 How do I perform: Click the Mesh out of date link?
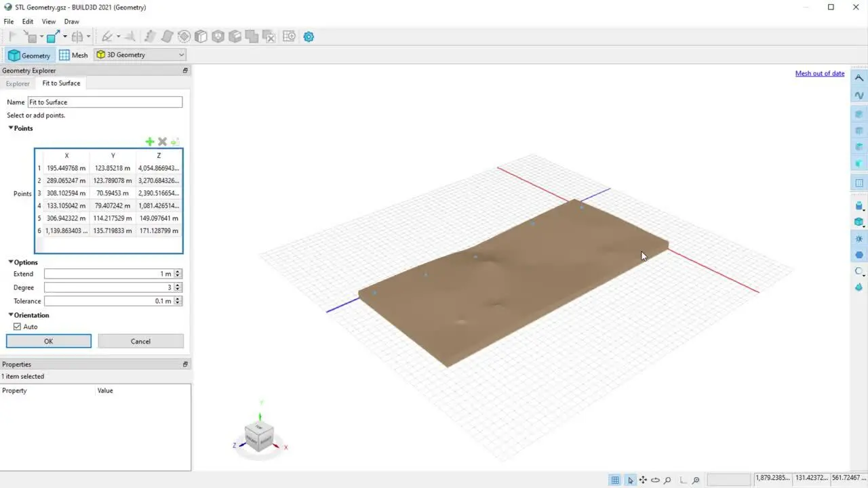coord(820,73)
